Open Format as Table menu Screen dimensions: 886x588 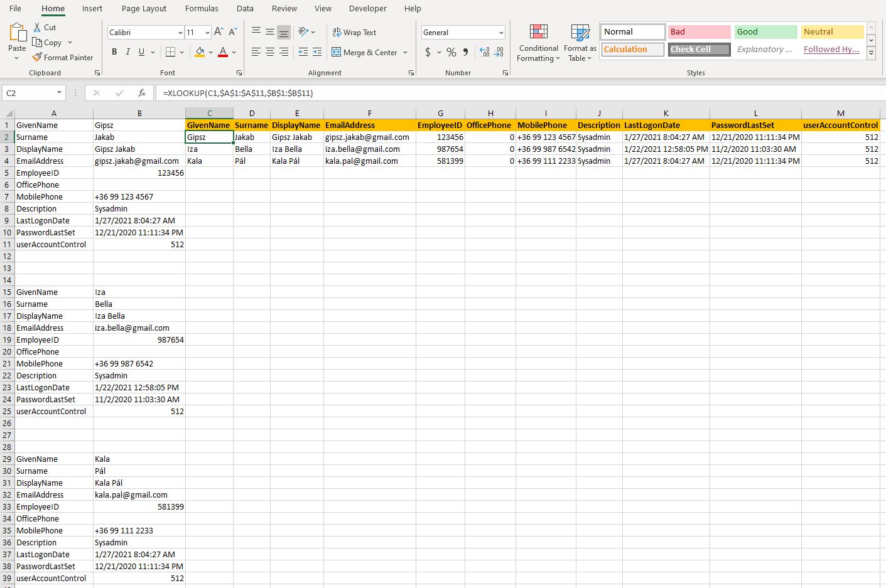pyautogui.click(x=580, y=43)
